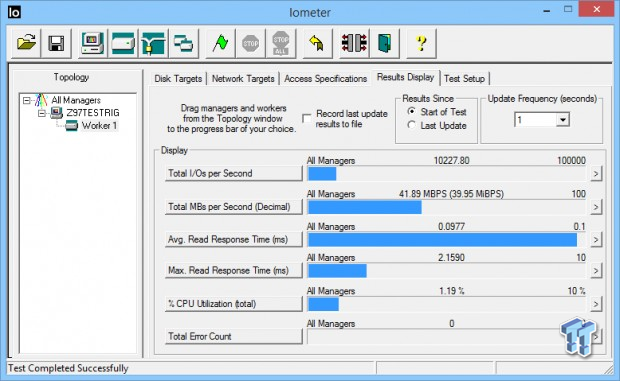This screenshot has width=620, height=381.
Task: Select the All Managers tree icon
Action: 41,100
